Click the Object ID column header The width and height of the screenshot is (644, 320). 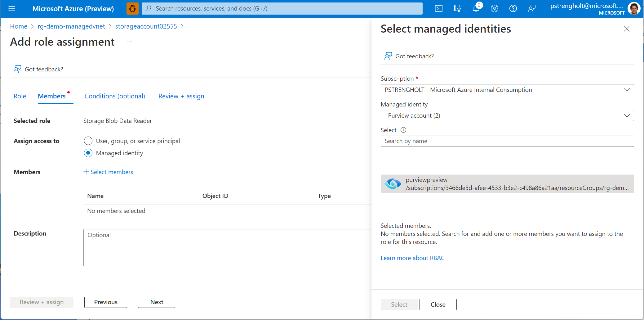coord(215,196)
